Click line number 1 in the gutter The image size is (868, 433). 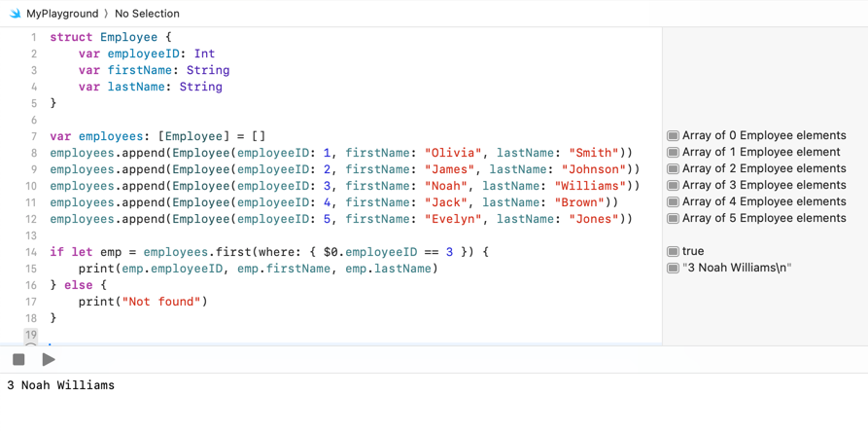(34, 37)
